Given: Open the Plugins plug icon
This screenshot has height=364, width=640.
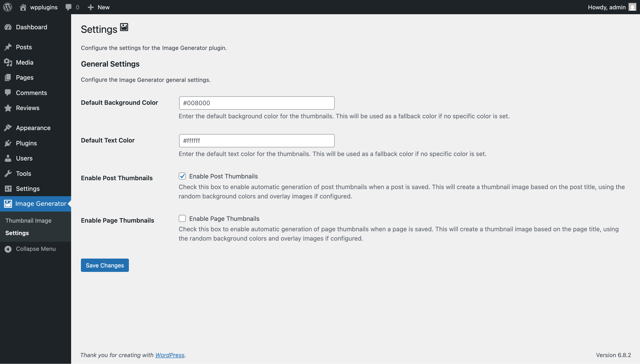Looking at the screenshot, I should pos(8,143).
